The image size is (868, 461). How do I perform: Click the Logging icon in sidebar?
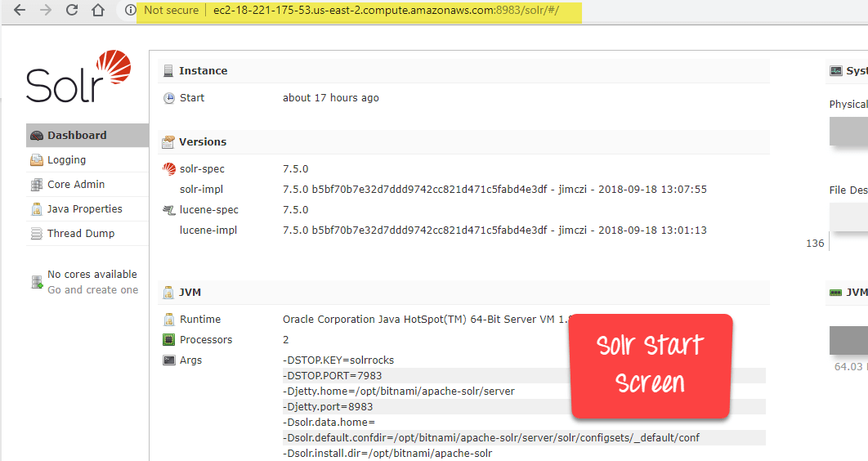tap(36, 160)
